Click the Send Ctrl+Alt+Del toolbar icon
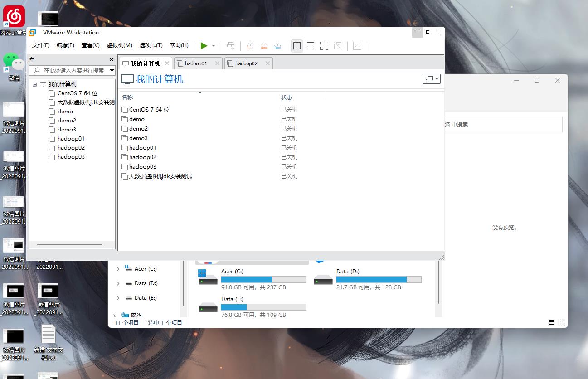 [231, 45]
